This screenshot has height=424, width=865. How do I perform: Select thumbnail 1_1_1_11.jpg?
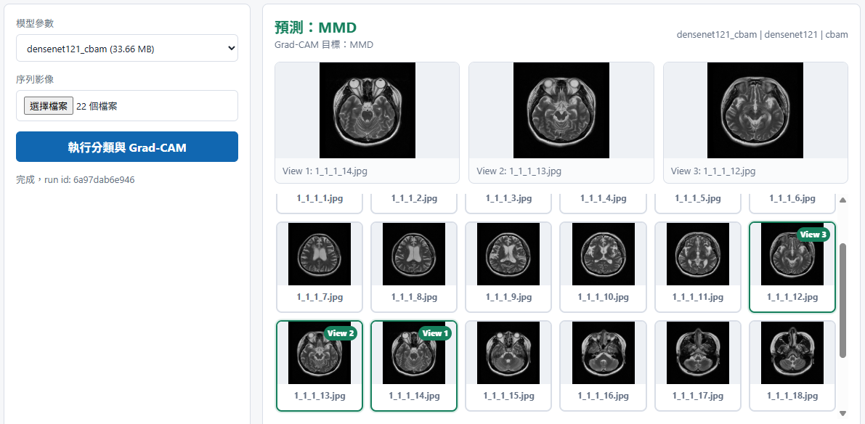[x=698, y=267]
